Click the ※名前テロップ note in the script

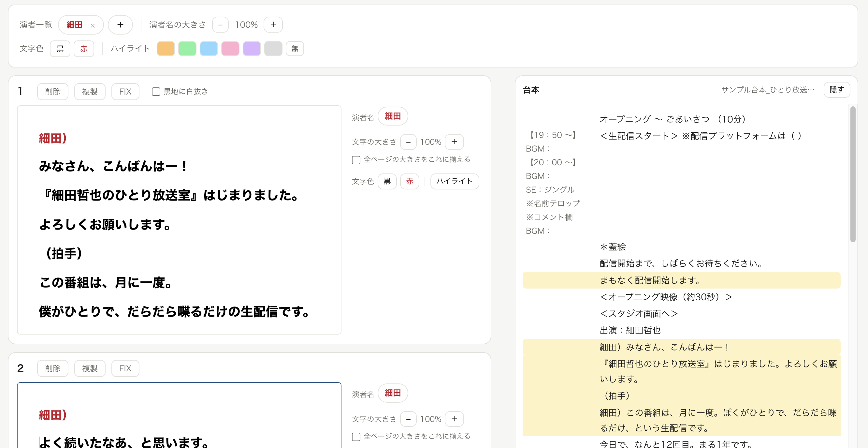coord(553,203)
